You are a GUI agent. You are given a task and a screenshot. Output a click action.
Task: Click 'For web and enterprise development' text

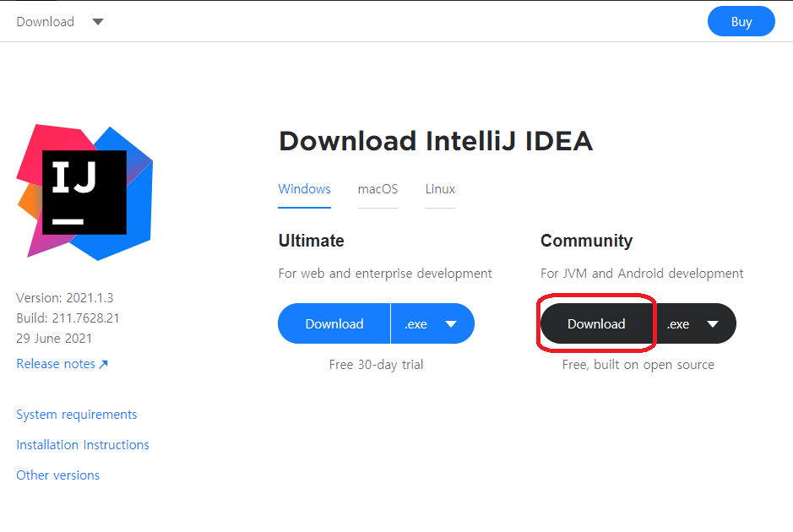(385, 274)
